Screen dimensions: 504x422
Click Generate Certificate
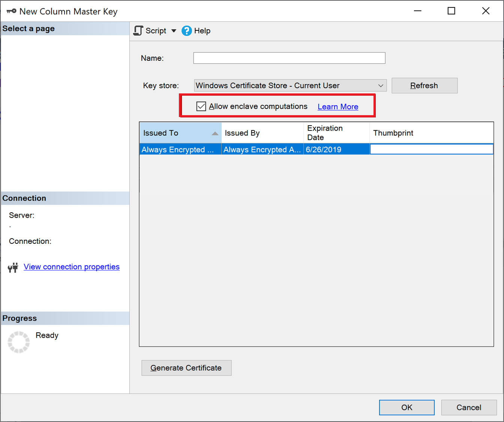(x=186, y=368)
